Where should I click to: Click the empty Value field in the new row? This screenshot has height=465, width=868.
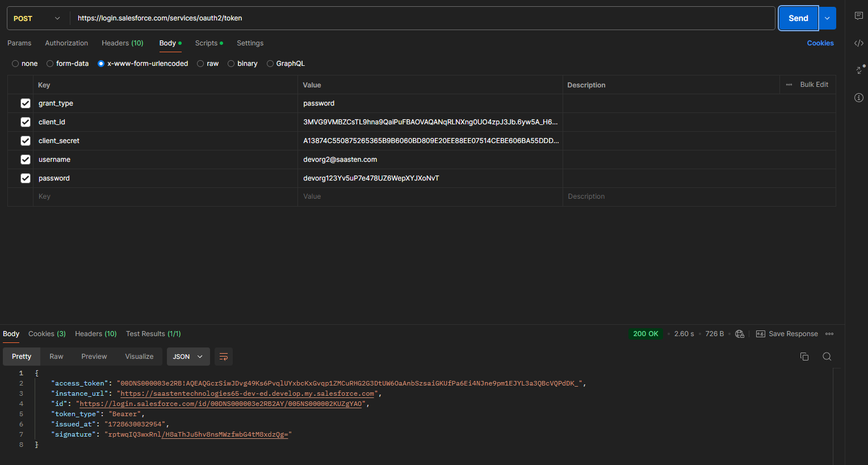430,196
